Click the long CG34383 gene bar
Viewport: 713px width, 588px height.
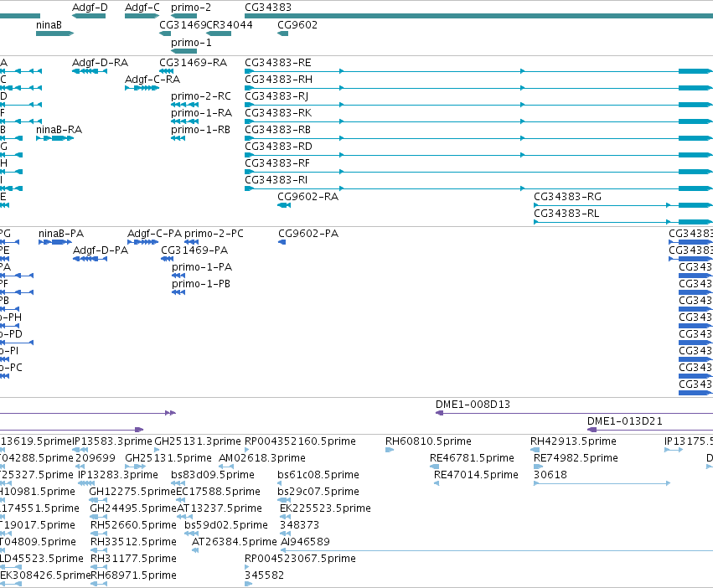pos(478,17)
